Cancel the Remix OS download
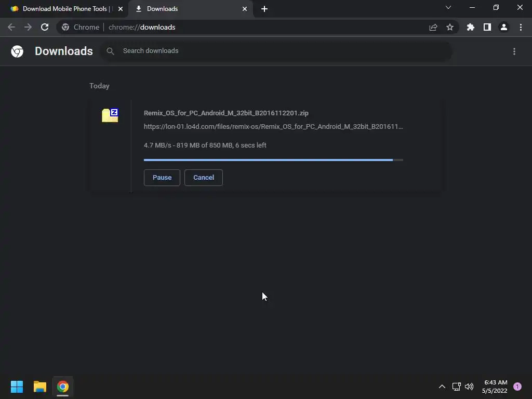 [204, 178]
